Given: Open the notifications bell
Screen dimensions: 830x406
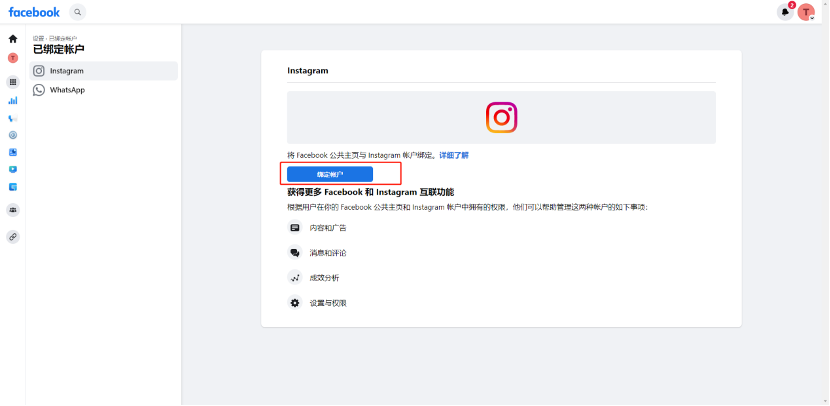Looking at the screenshot, I should click(785, 12).
